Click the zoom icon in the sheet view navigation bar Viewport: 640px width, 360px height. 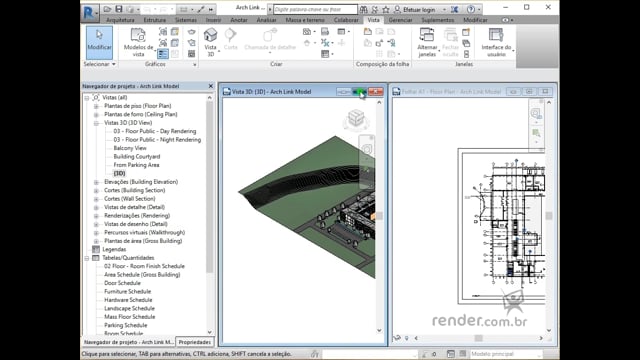click(x=536, y=133)
